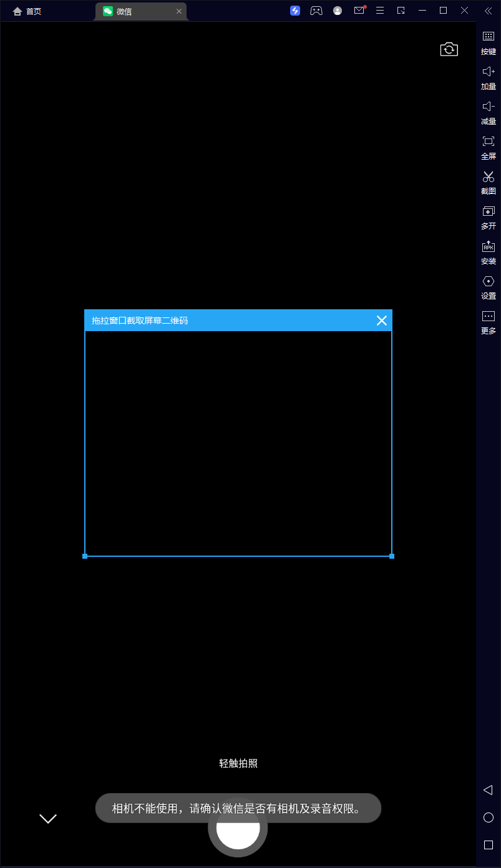This screenshot has height=868, width=501.
Task: Increase volume with 加量
Action: 489,77
